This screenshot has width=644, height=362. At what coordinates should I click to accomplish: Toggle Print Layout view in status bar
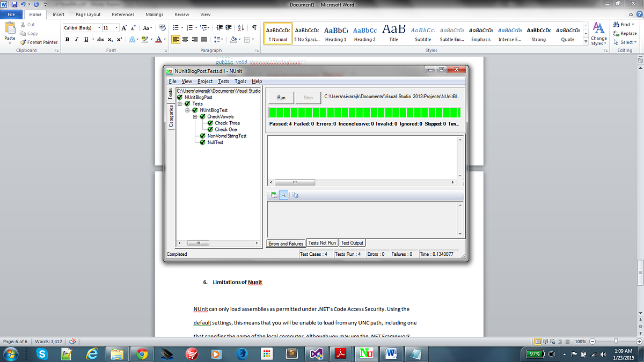(x=538, y=342)
